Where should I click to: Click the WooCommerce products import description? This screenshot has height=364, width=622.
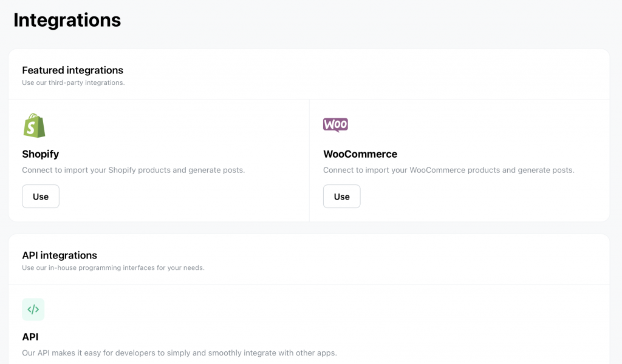(x=448, y=170)
